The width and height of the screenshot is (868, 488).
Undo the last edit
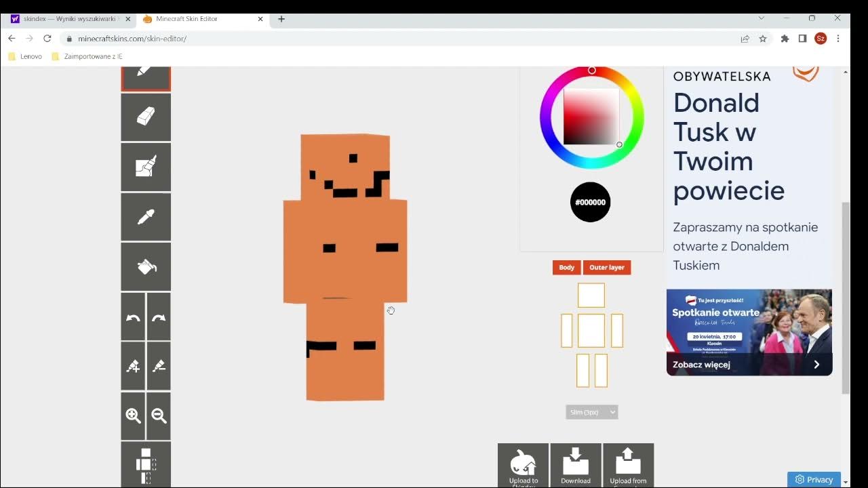[133, 317]
